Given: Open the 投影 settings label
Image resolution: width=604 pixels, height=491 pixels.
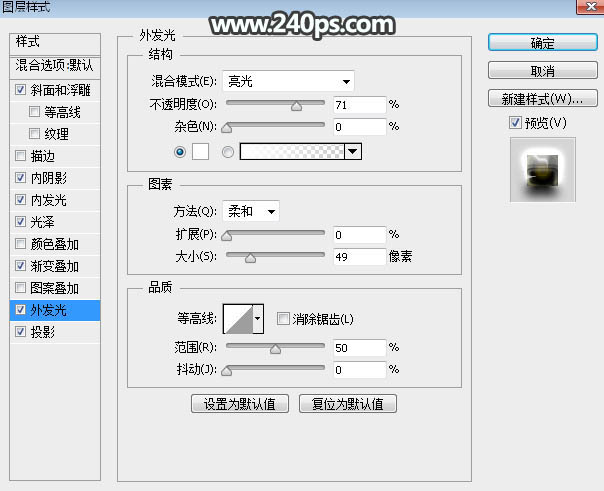Looking at the screenshot, I should pos(43,332).
